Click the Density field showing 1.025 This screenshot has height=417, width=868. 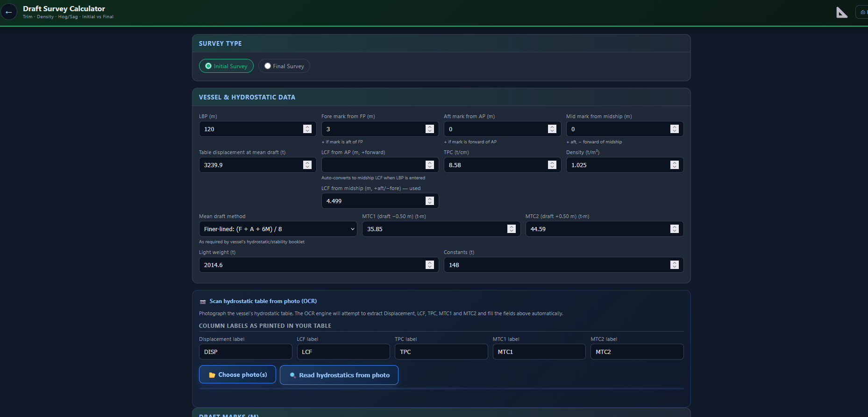pos(625,165)
